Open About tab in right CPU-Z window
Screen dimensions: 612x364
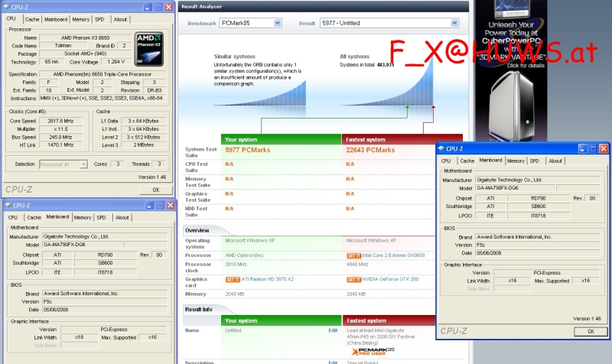(x=555, y=161)
